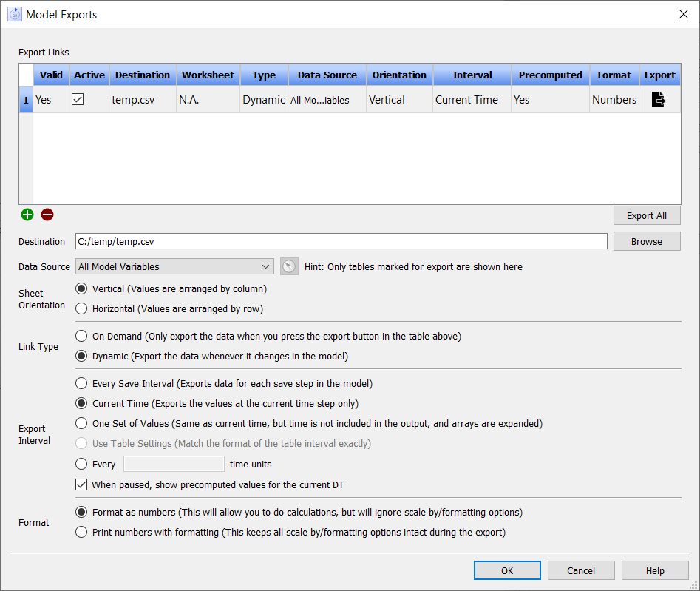Click the Current Time interval cell

pyautogui.click(x=472, y=100)
